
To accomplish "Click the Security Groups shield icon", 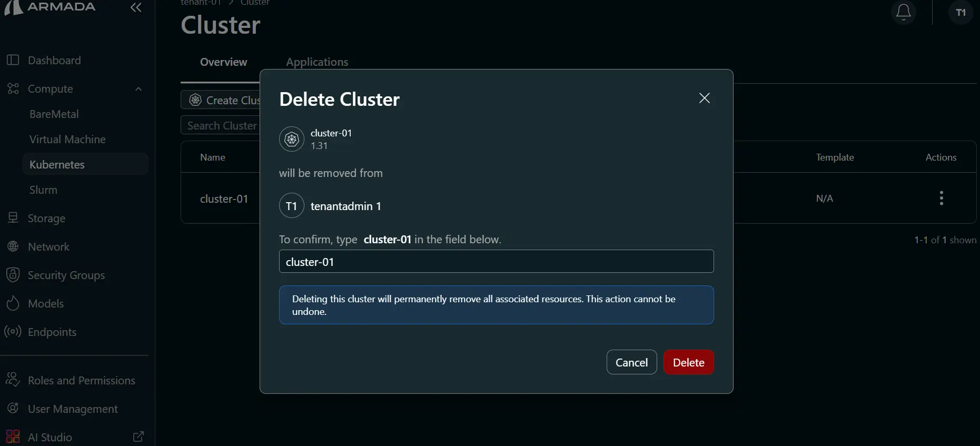I will pos(13,275).
